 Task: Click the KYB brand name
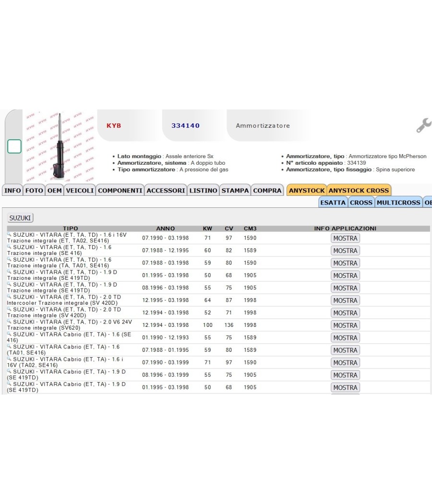click(114, 126)
